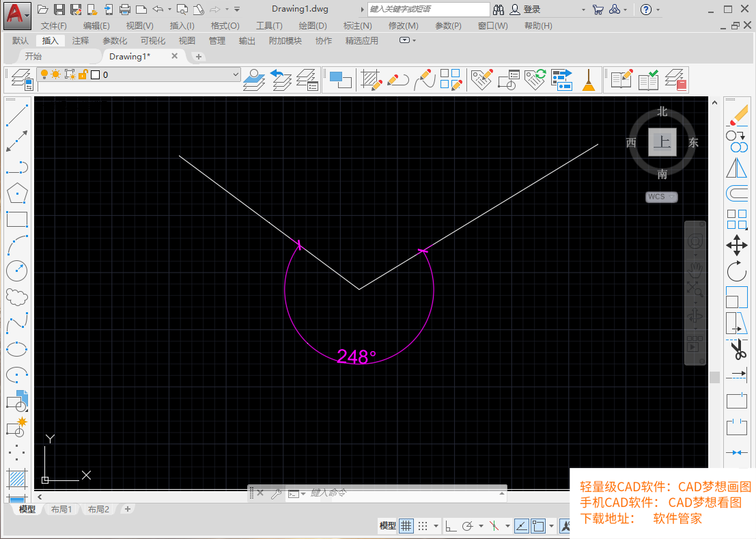Click the layer 0 color swatch

pos(96,74)
